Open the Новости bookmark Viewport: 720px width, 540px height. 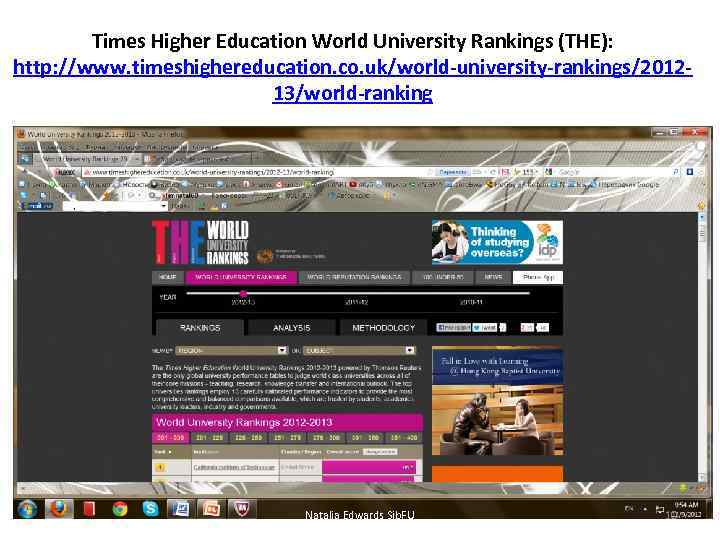pyautogui.click(x=132, y=184)
